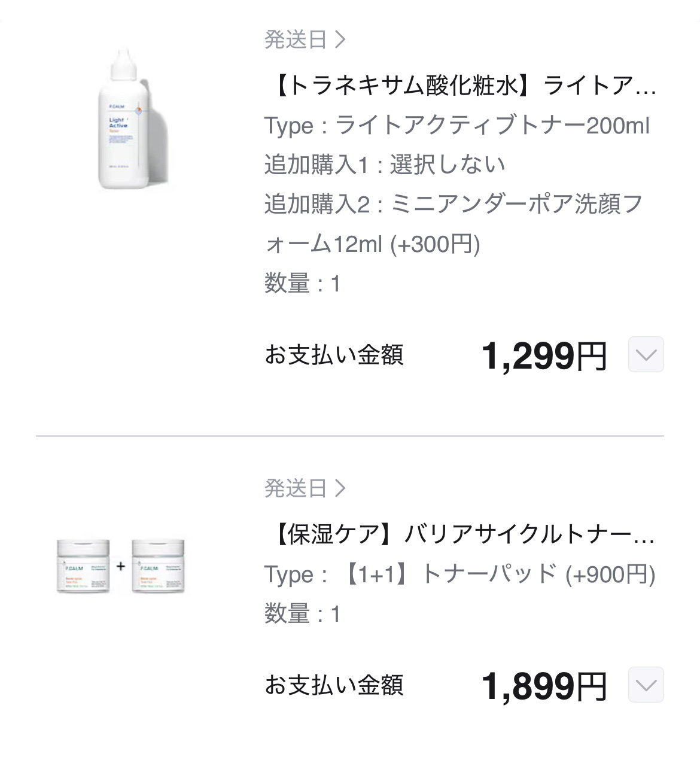Click the 1,299円 payment amount
Image resolution: width=700 pixels, height=763 pixels.
(544, 356)
